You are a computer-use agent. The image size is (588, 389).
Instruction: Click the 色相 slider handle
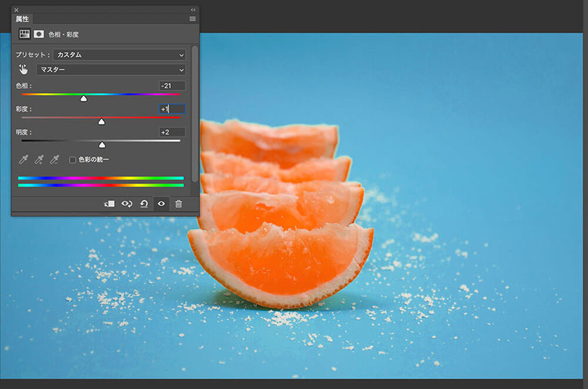point(84,98)
